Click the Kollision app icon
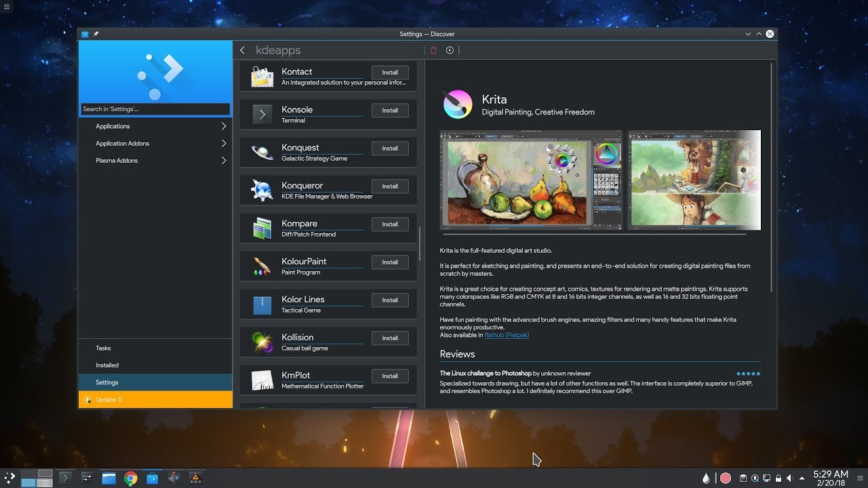The height and width of the screenshot is (488, 868). [262, 342]
